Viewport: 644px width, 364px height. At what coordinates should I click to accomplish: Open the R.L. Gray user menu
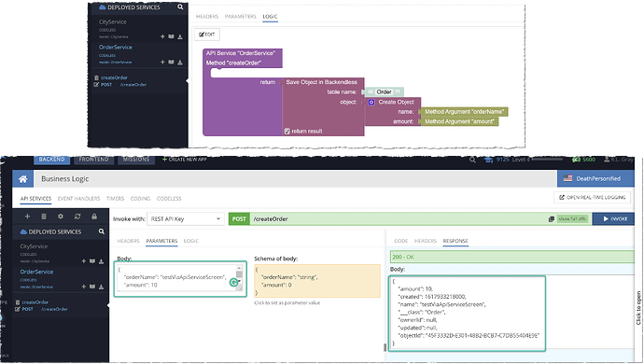[x=618, y=160]
